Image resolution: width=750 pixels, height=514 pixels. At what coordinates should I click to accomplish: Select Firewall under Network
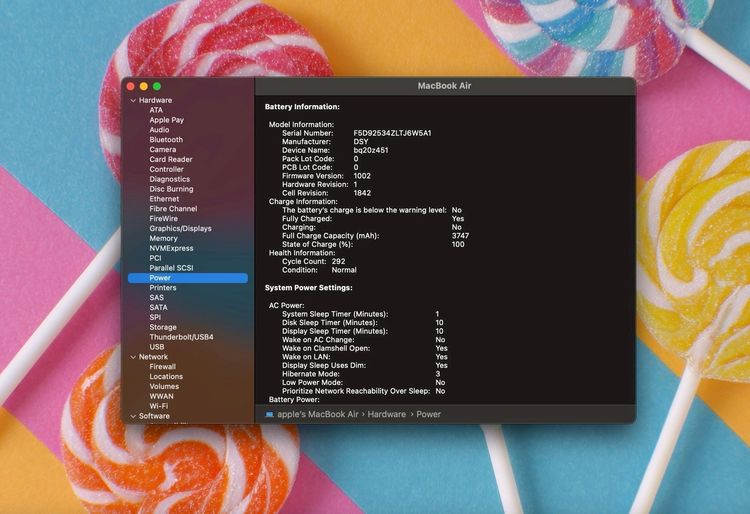tap(163, 367)
